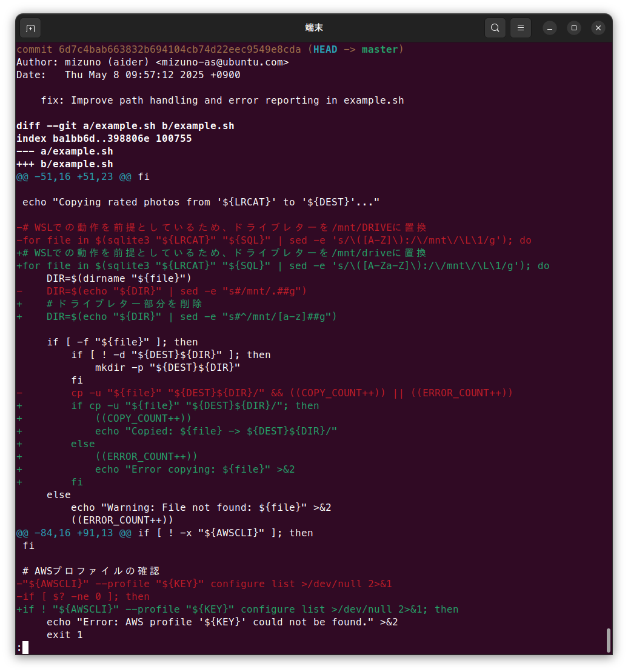Click the commit Date line
Screen dimensions: 628x672
[x=128, y=75]
